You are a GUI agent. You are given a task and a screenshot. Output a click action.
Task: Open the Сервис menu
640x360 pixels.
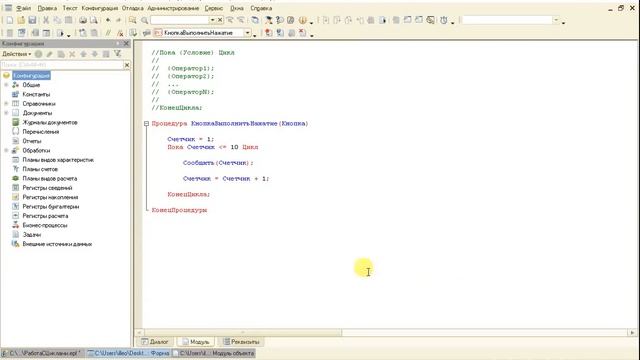click(x=213, y=8)
